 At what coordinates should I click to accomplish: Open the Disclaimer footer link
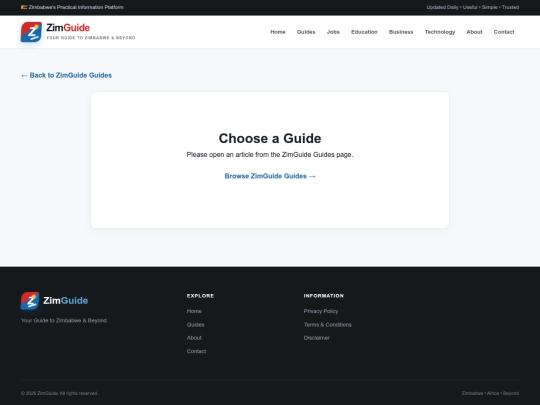click(x=316, y=338)
